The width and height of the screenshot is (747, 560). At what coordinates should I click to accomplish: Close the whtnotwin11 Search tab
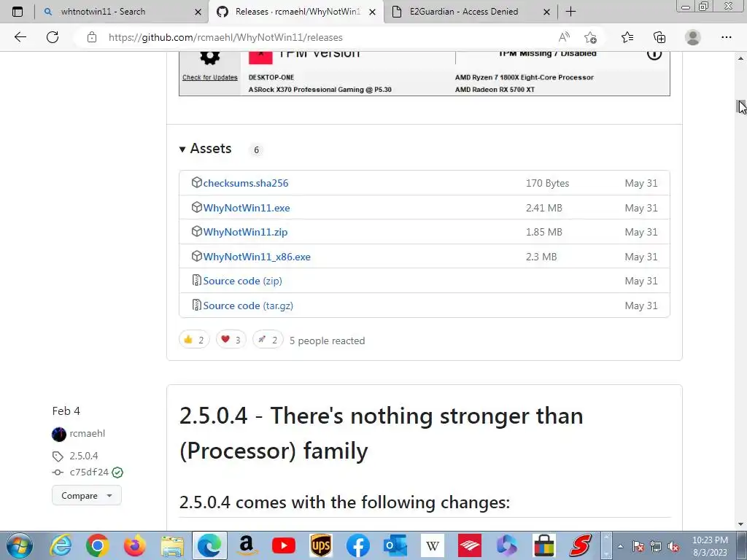pyautogui.click(x=198, y=12)
